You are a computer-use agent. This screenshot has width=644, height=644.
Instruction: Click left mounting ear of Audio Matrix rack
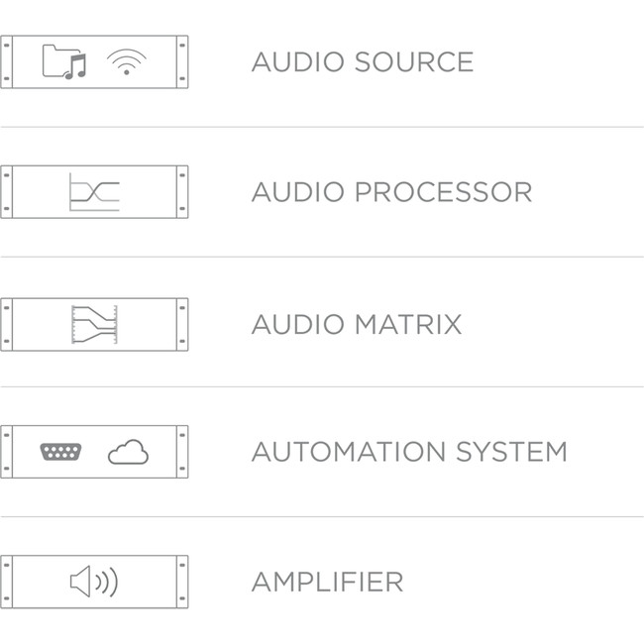(6, 324)
